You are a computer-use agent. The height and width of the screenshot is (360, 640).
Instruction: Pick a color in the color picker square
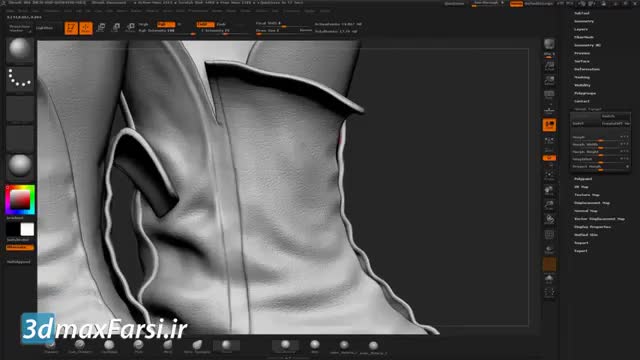pos(20,200)
